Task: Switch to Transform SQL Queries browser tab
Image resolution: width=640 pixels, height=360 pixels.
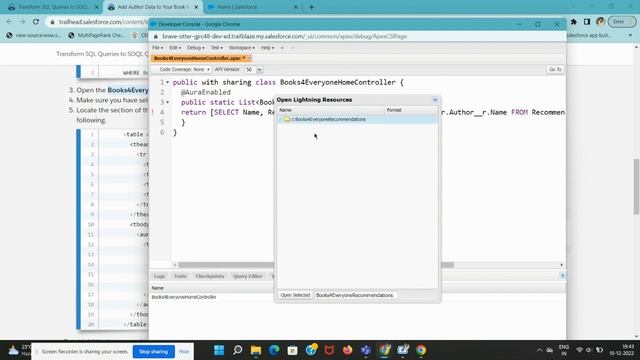Action: point(53,7)
